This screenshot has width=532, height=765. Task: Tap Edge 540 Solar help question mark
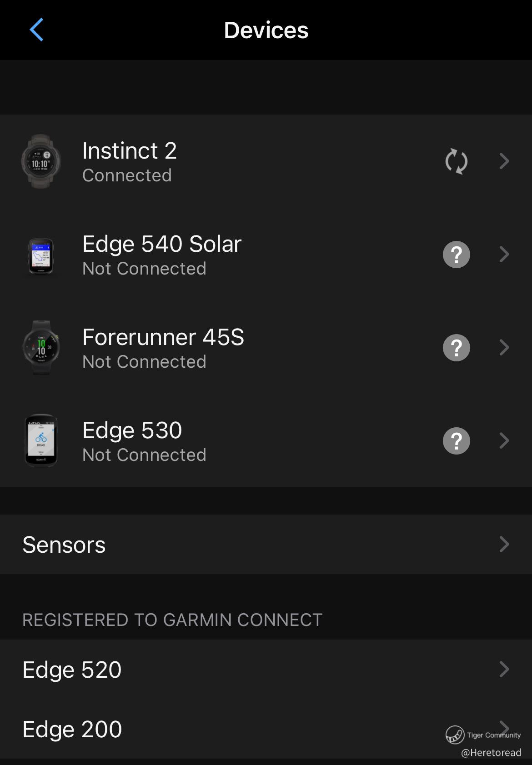pyautogui.click(x=456, y=255)
